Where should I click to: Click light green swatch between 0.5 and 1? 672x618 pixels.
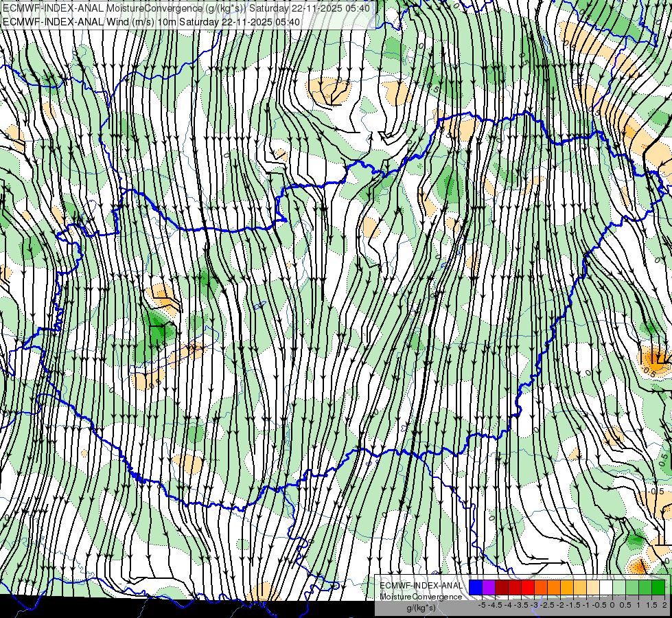(x=632, y=587)
